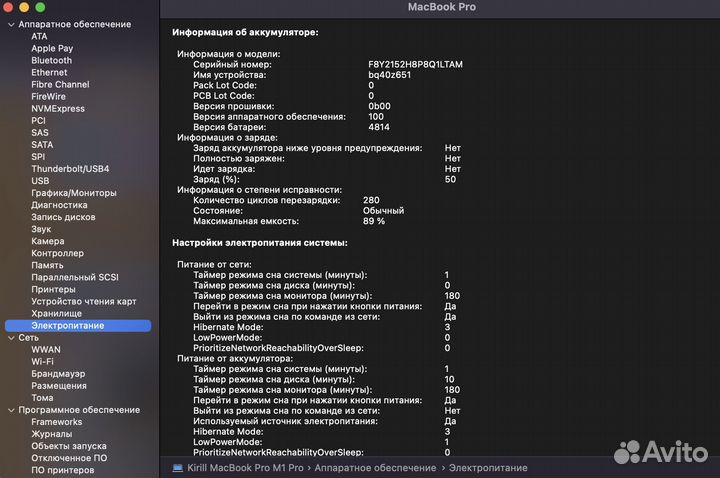Click Питание от аккумулятора label
Viewport: 720px width, 478px height.
click(x=235, y=359)
